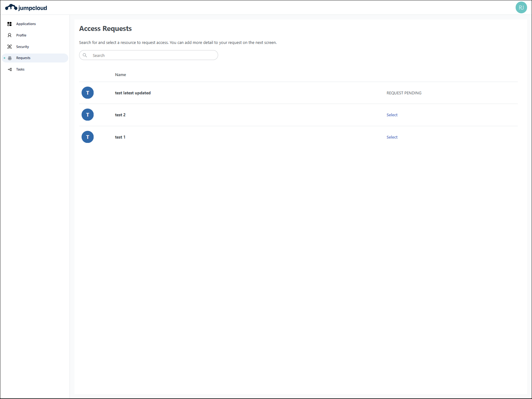Image resolution: width=532 pixels, height=399 pixels.
Task: Click the Name column header
Action: [120, 75]
